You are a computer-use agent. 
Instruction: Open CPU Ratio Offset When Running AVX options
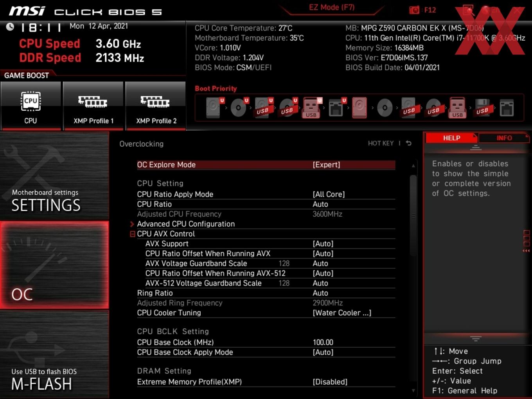click(323, 253)
